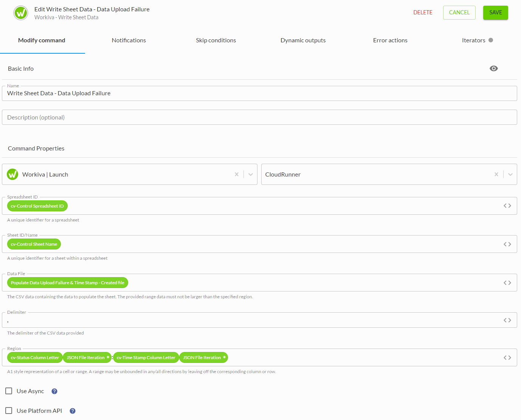The image size is (521, 420).
Task: Open code view for Spreadsheet ID field
Action: point(507,206)
